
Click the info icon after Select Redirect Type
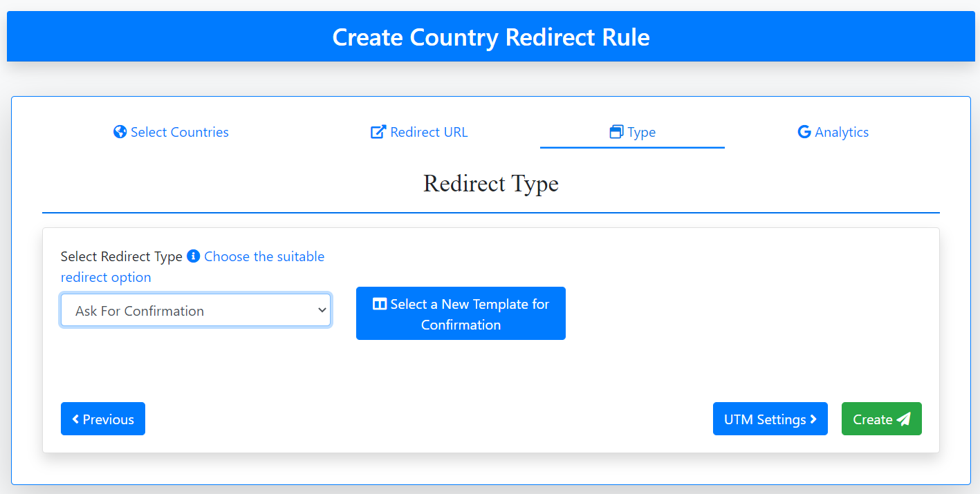pos(193,256)
